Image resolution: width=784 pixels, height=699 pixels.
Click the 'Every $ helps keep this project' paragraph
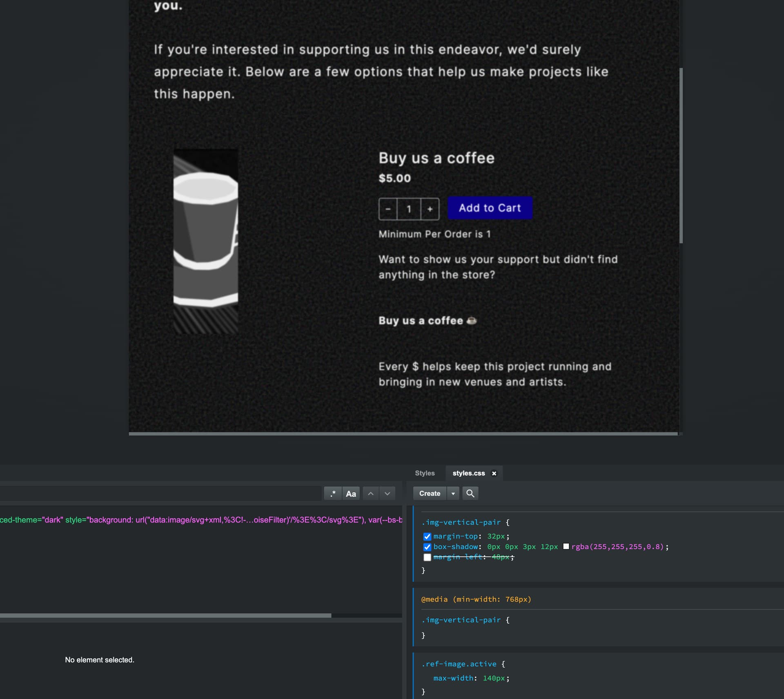click(x=495, y=374)
